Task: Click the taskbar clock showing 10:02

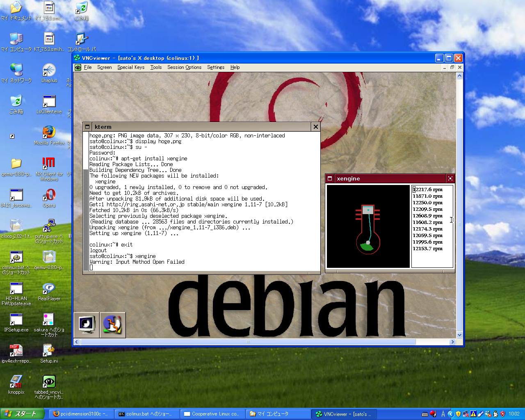Action: pos(514,414)
